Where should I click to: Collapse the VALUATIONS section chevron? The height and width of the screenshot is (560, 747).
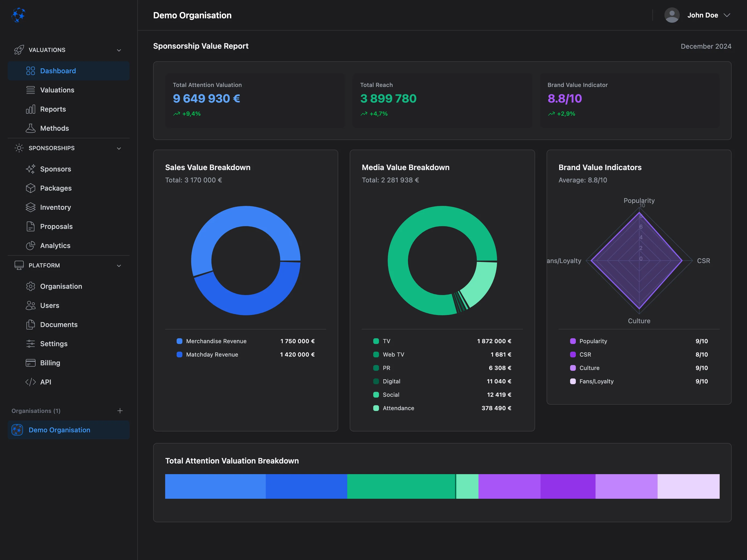[119, 50]
